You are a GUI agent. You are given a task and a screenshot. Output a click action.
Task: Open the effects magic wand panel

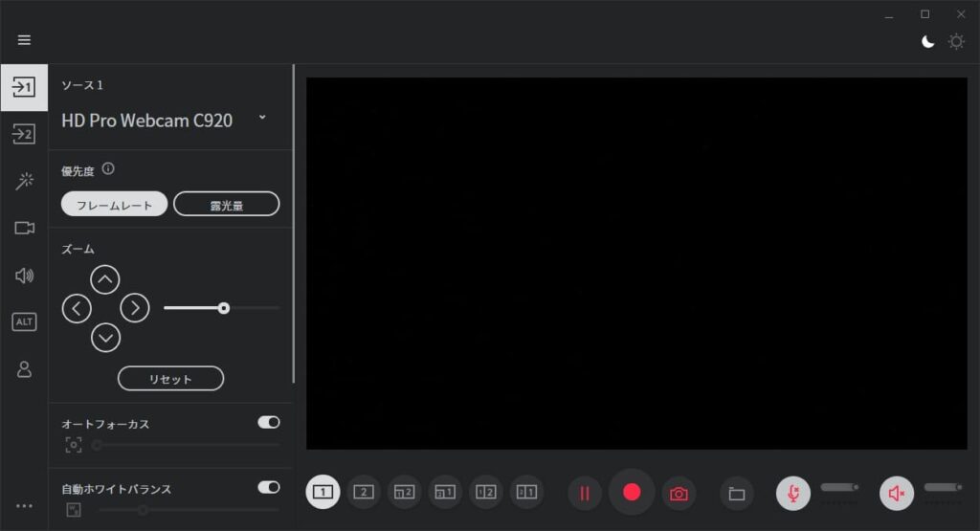click(x=24, y=181)
